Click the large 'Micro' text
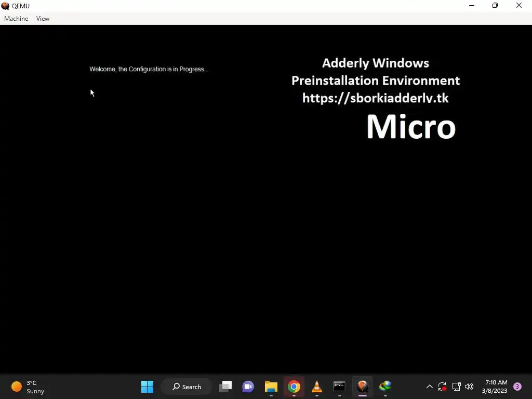This screenshot has width=532, height=399. coord(411,127)
